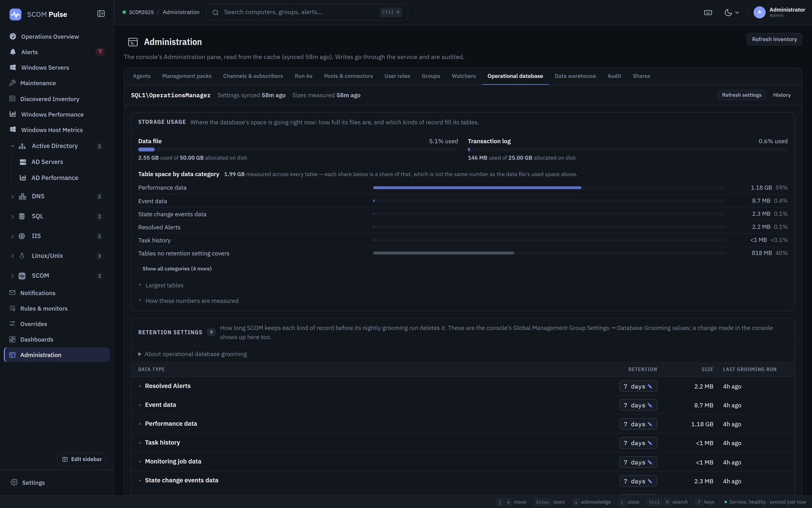Expand the DNS sidebar group

click(x=13, y=197)
